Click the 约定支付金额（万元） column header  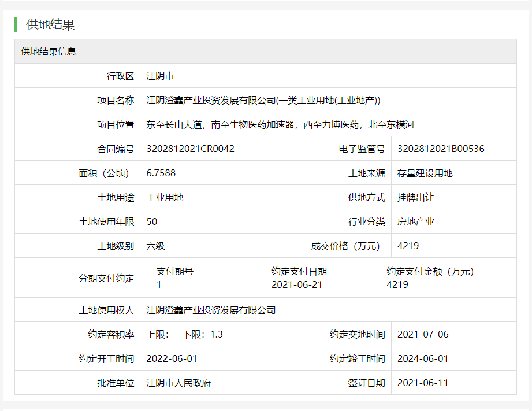point(430,271)
